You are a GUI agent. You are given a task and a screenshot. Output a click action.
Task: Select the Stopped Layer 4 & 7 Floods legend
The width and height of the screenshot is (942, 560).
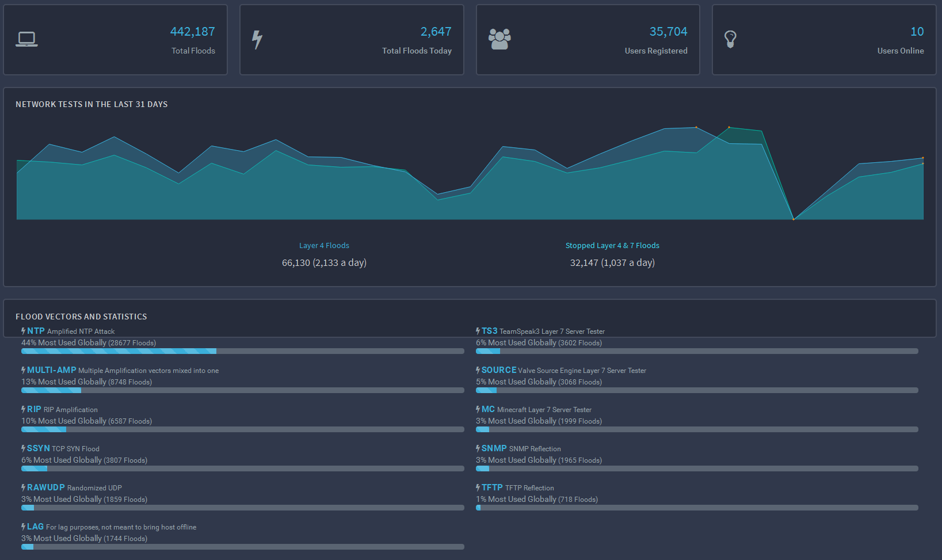pyautogui.click(x=612, y=245)
